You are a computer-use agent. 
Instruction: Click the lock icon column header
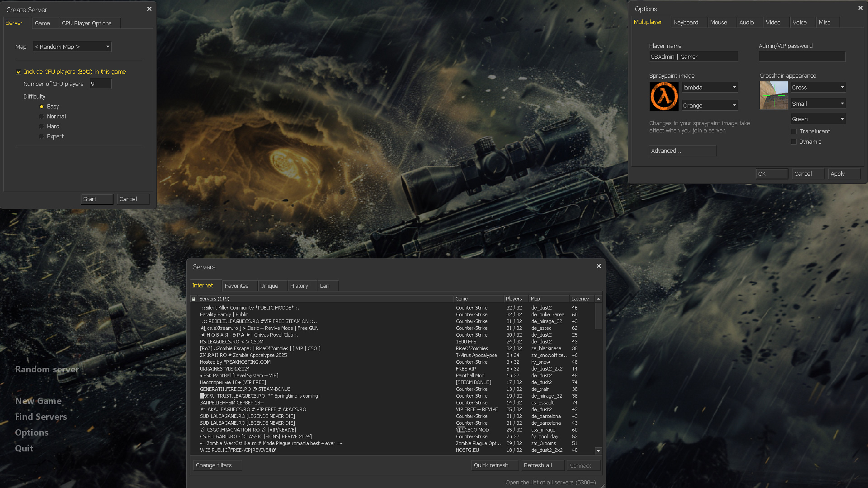194,299
